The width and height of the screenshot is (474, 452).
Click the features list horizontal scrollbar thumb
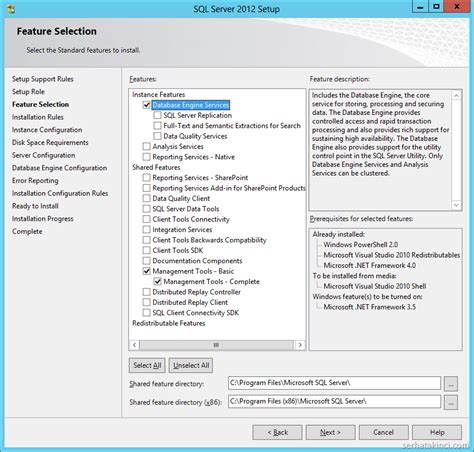tap(216, 345)
